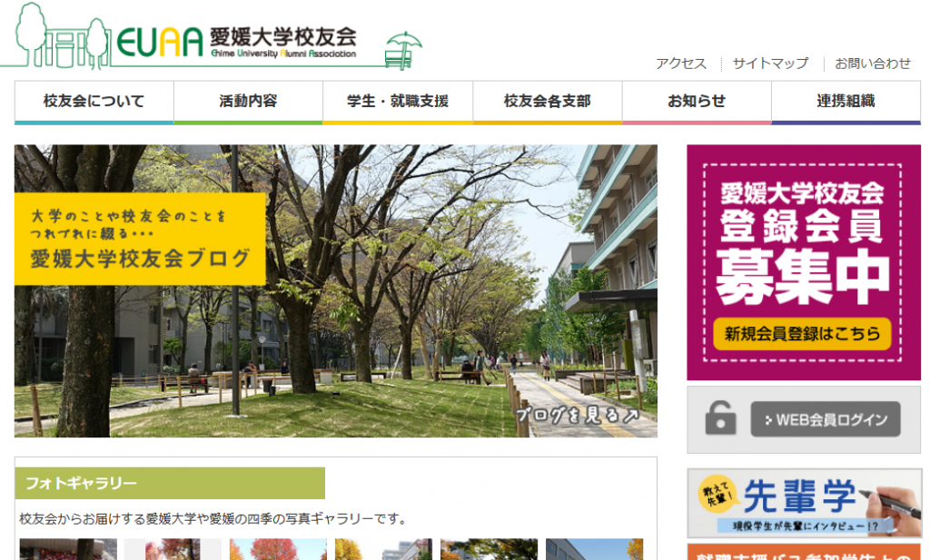930x560 pixels.
Task: Open the お知らせ navigation item
Action: [697, 102]
